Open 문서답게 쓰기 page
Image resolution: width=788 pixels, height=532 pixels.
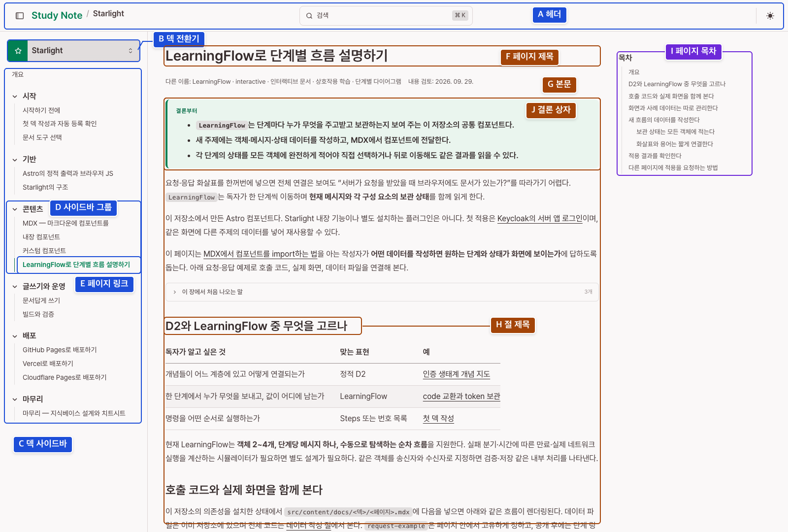(41, 300)
